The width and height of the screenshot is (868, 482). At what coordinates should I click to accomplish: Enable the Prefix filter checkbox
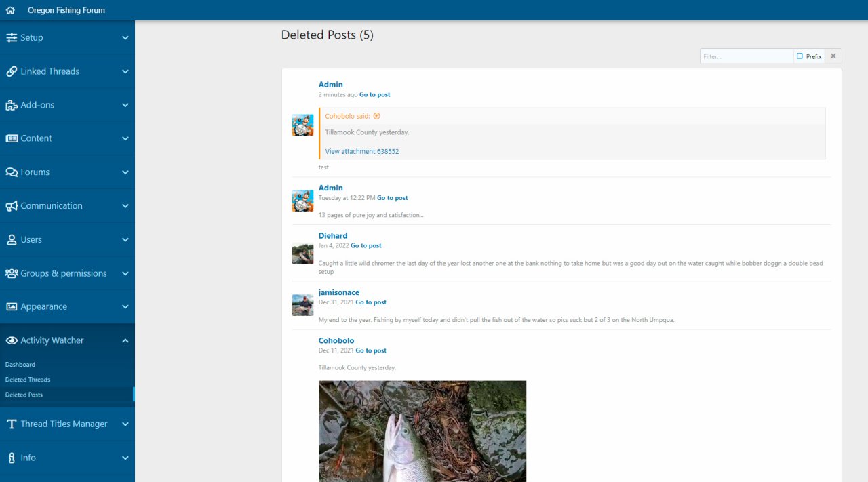(x=800, y=56)
